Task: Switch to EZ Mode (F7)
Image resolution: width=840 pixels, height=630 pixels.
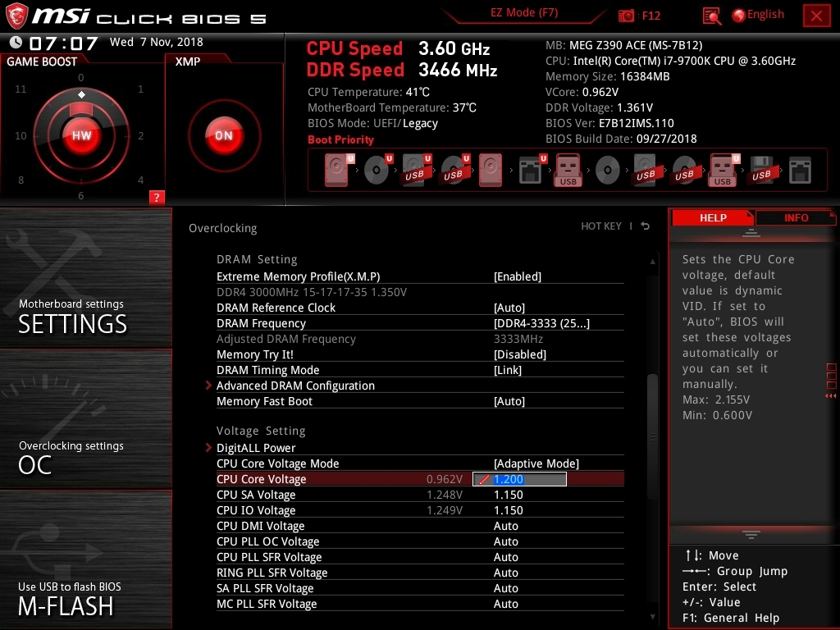Action: tap(524, 13)
